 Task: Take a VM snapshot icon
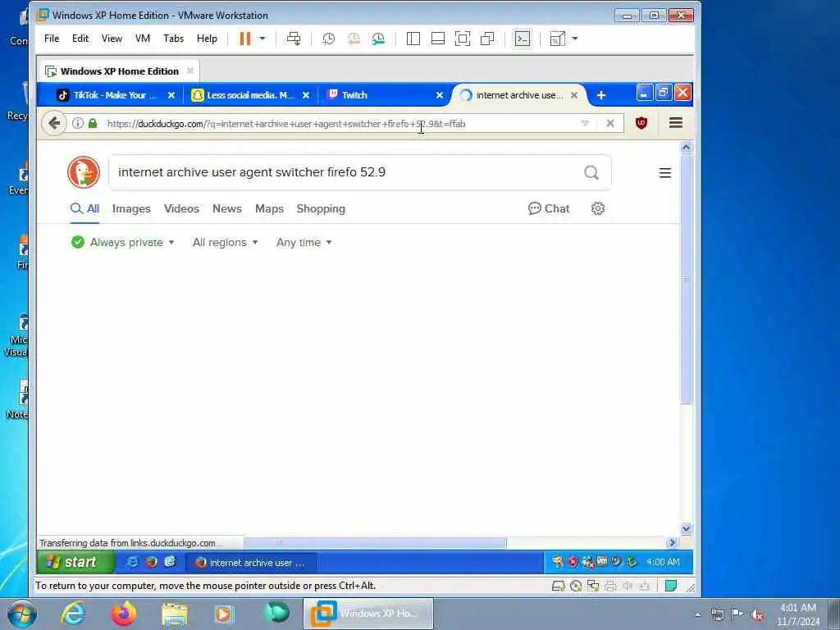click(328, 39)
